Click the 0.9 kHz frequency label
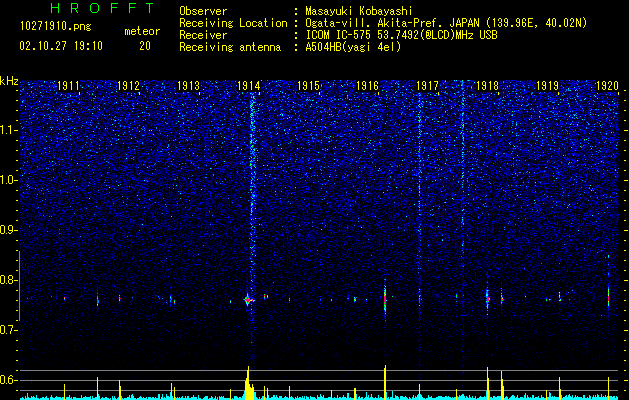This screenshot has height=400, width=629. [8, 230]
